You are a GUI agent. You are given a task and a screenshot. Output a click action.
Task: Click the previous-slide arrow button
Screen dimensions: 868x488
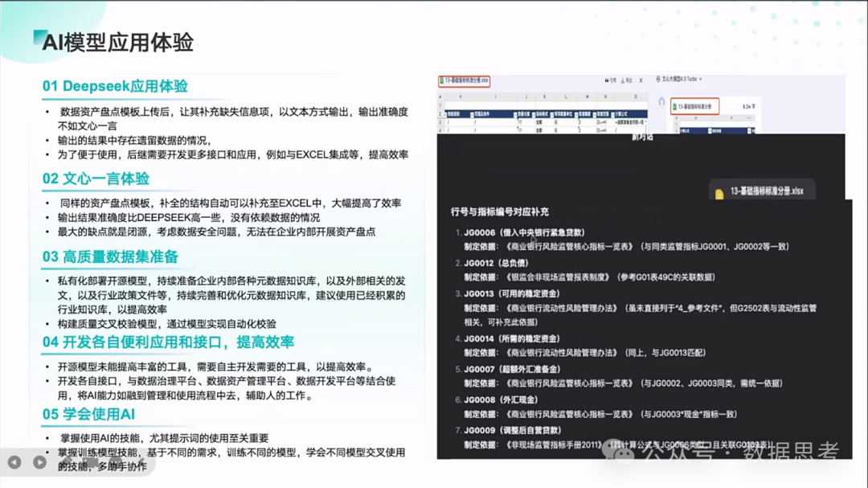(16, 462)
